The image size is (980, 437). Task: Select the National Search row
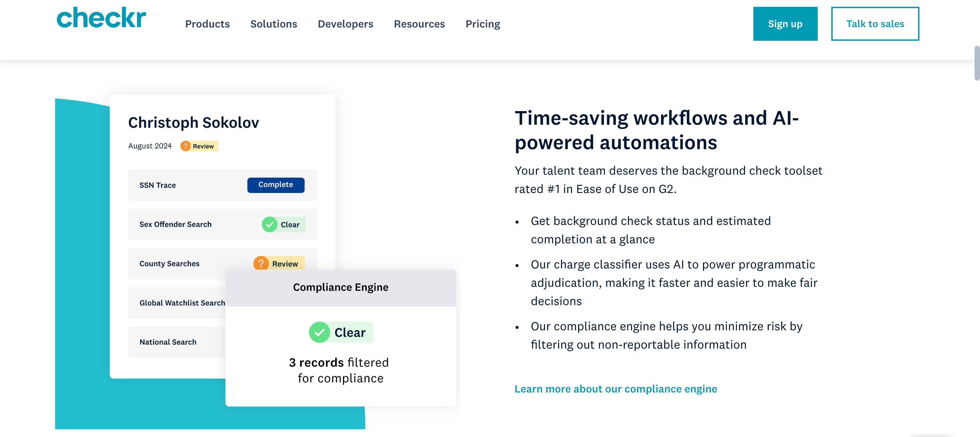click(x=168, y=342)
